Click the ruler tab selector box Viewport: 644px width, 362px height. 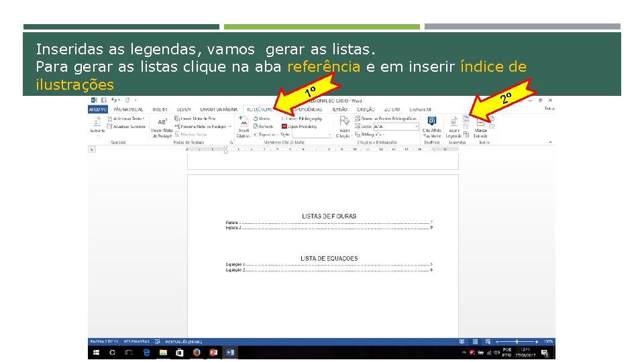point(92,149)
